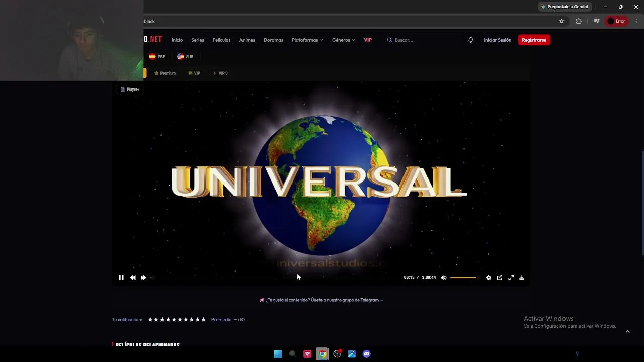Open OBS Studio from the taskbar
Screen dimensions: 644x362
tap(337, 354)
